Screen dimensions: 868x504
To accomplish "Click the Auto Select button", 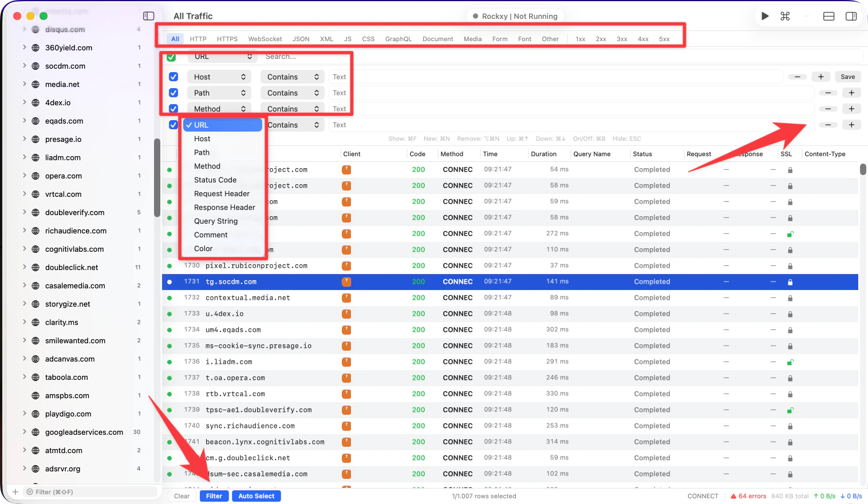I will [257, 496].
